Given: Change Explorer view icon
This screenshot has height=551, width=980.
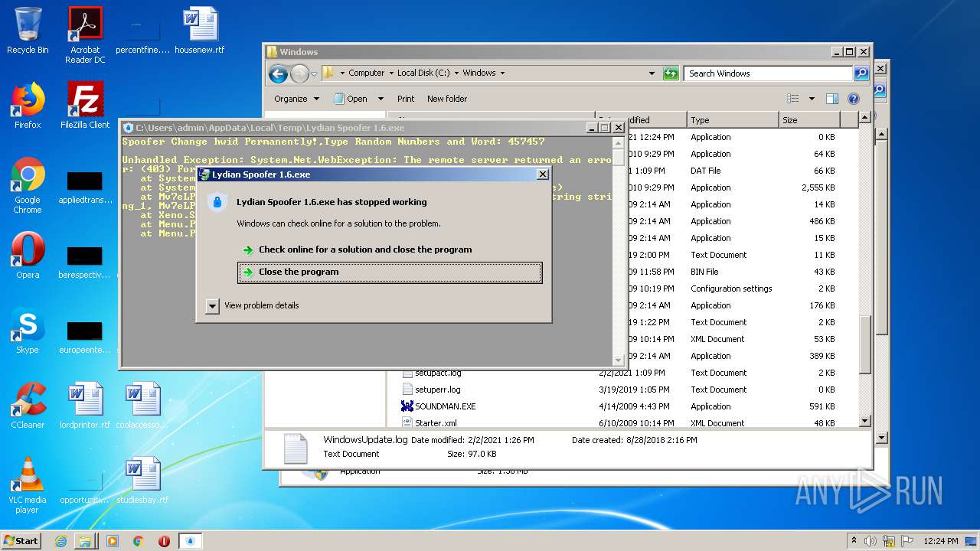Looking at the screenshot, I should tap(793, 99).
